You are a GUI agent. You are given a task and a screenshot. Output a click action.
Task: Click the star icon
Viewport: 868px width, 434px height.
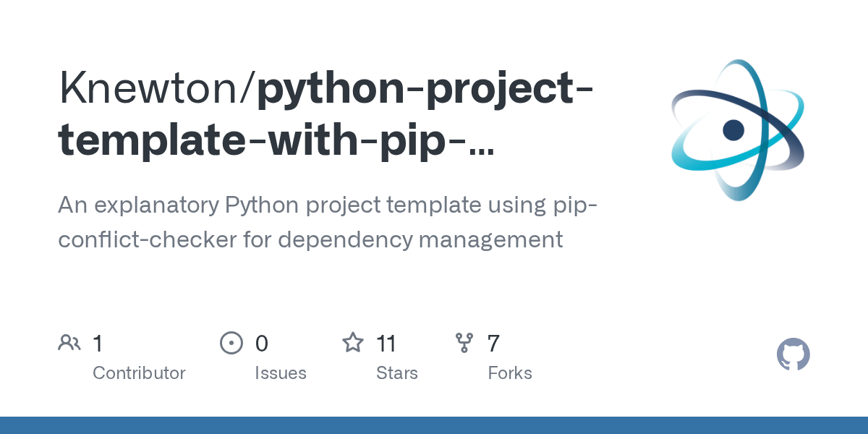click(352, 343)
